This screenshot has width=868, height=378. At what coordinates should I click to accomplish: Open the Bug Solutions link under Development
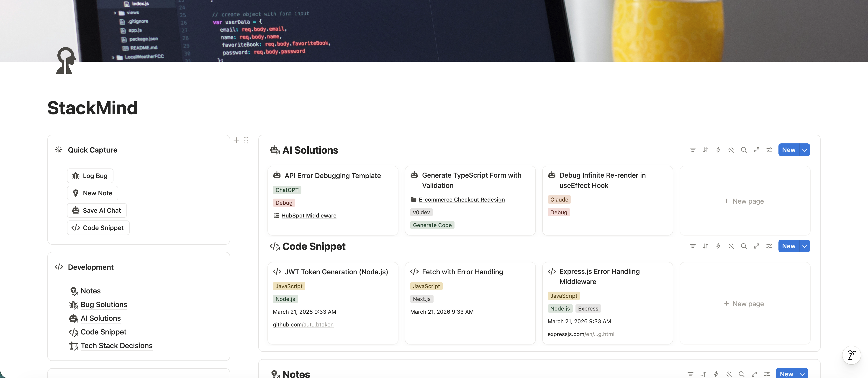click(x=104, y=305)
